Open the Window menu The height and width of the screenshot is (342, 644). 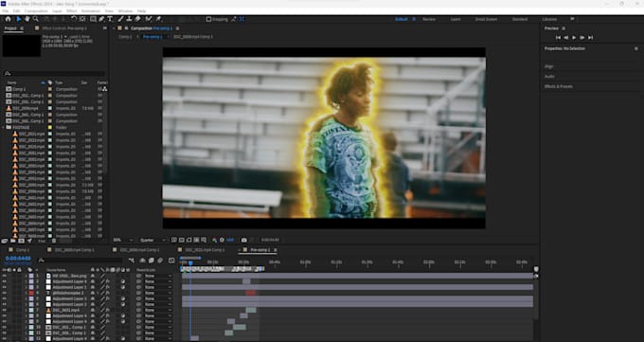point(125,11)
